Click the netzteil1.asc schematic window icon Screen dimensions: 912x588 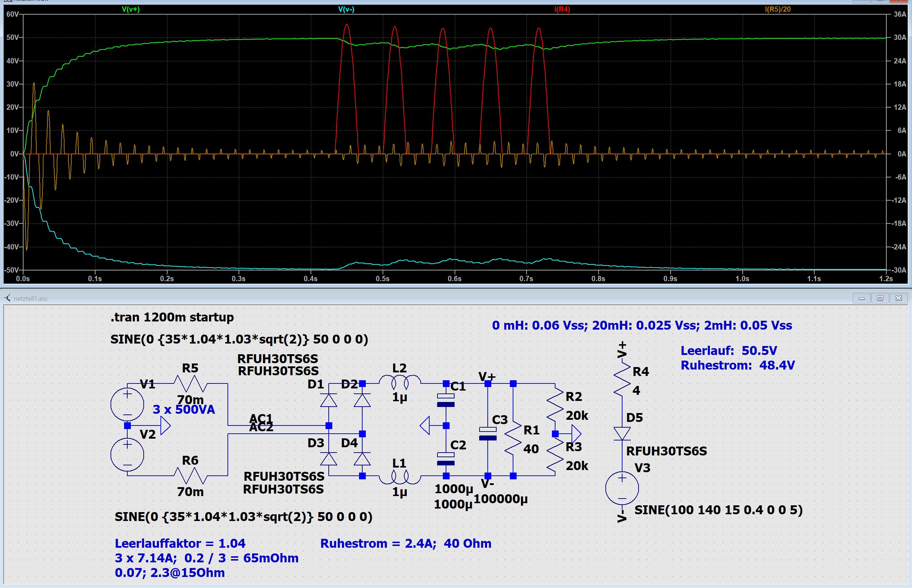(7, 298)
